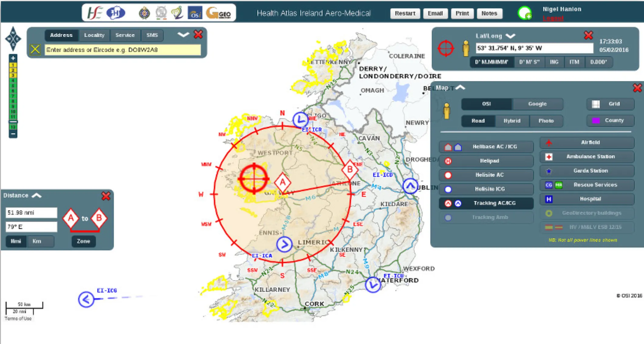644x344 pixels.
Task: Click the EI-ICA aircraft marker near Limerick
Action: (x=285, y=244)
